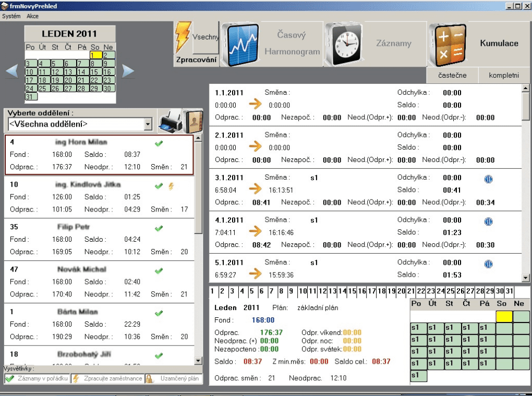Image resolution: width=532 pixels, height=396 pixels.
Task: Click the green check icon in Brzobohatý Jiří's row
Action: point(159,355)
